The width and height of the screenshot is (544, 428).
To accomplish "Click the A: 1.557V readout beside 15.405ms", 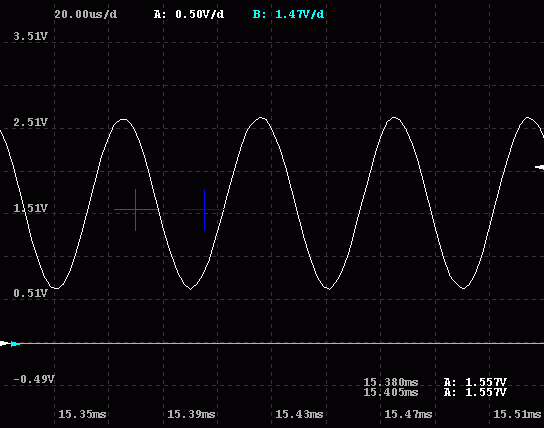I will pyautogui.click(x=475, y=392).
